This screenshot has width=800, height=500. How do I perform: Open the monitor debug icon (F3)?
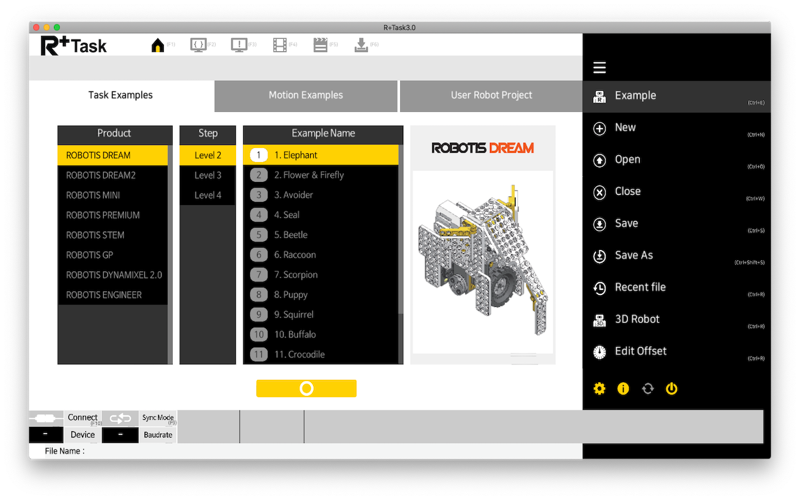pos(239,45)
